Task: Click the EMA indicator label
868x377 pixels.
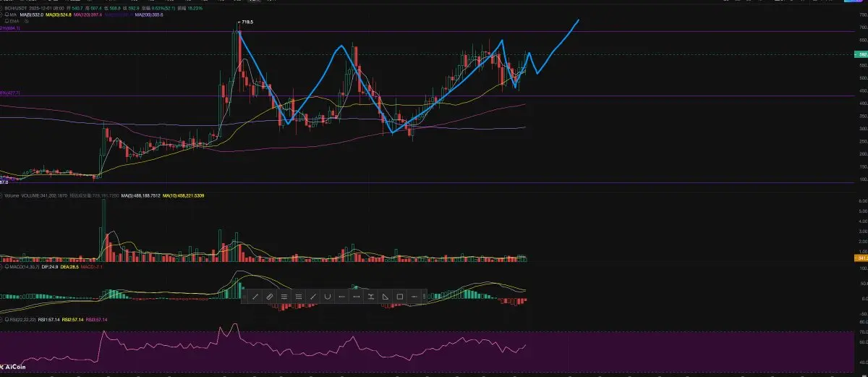Action: pos(16,21)
